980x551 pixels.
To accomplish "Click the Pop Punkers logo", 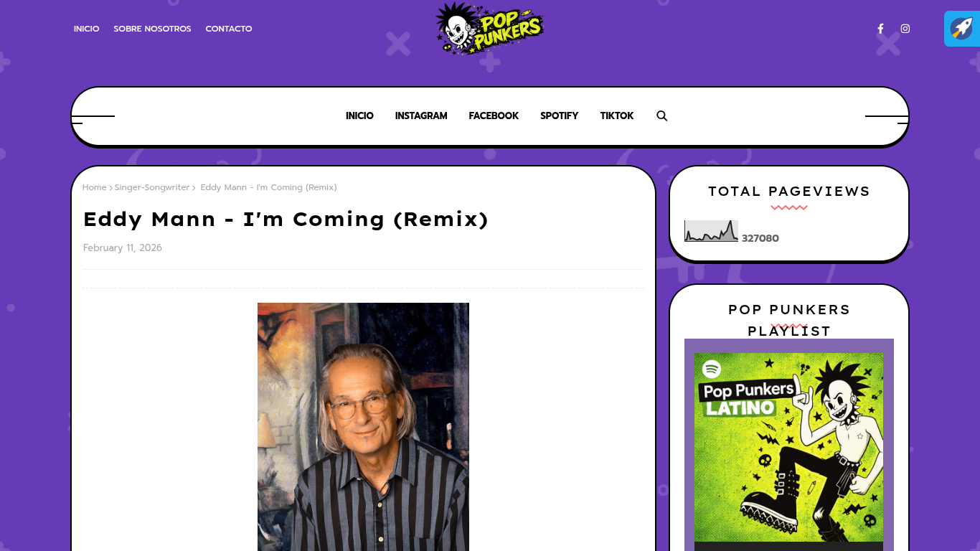I will (490, 28).
